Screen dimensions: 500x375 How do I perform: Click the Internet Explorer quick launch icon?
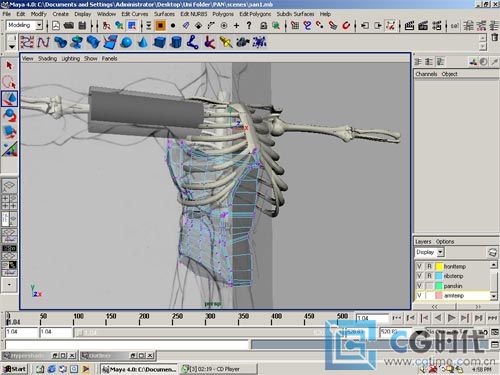click(52, 369)
